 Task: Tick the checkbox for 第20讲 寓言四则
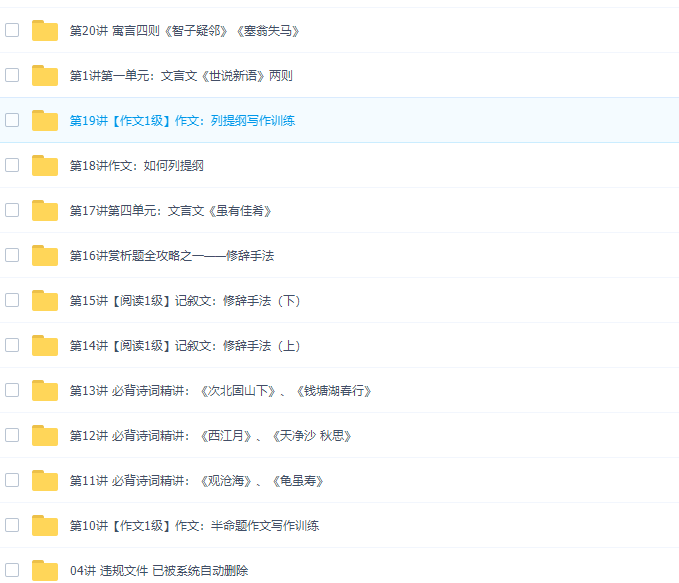(12, 30)
